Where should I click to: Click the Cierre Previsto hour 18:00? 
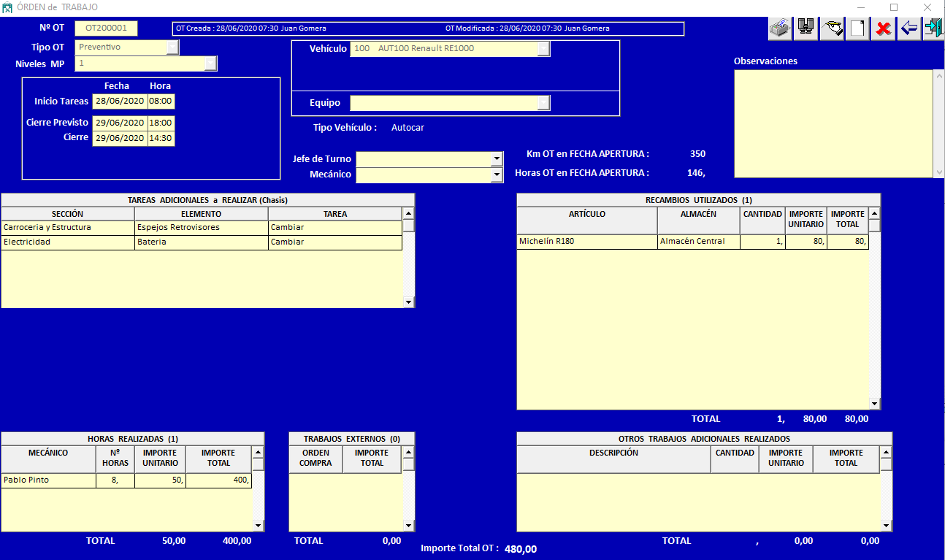tap(161, 123)
